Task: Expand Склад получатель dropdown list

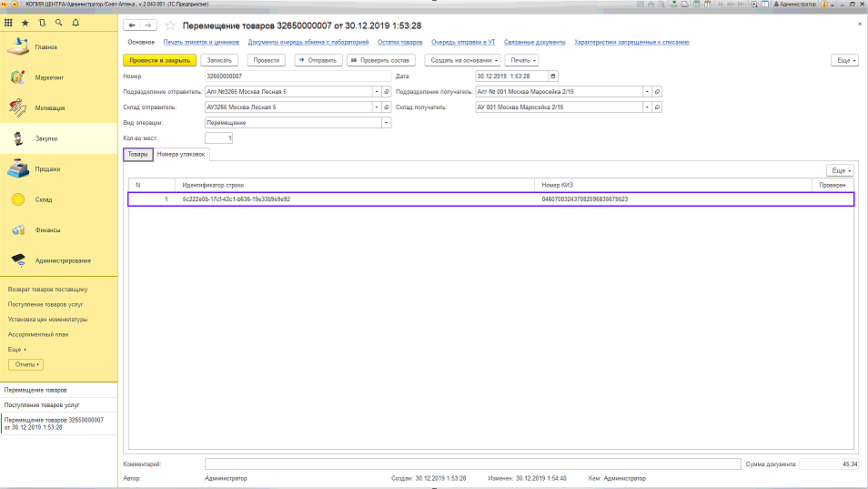Action: tap(647, 107)
